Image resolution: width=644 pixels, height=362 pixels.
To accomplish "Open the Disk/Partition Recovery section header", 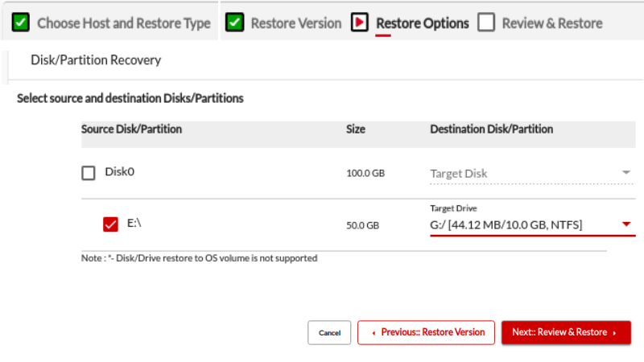I will click(x=96, y=60).
